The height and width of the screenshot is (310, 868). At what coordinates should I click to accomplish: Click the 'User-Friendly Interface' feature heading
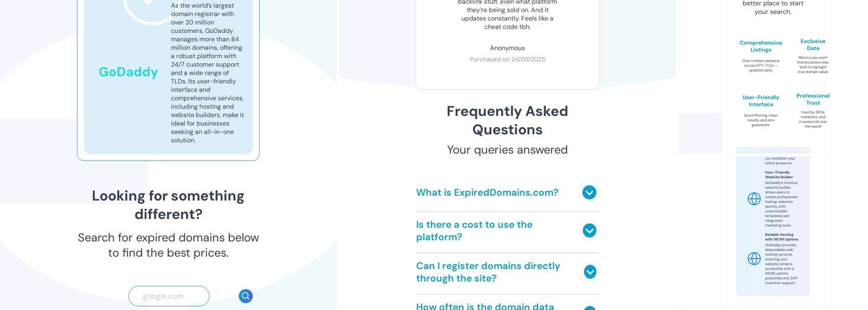pyautogui.click(x=761, y=101)
